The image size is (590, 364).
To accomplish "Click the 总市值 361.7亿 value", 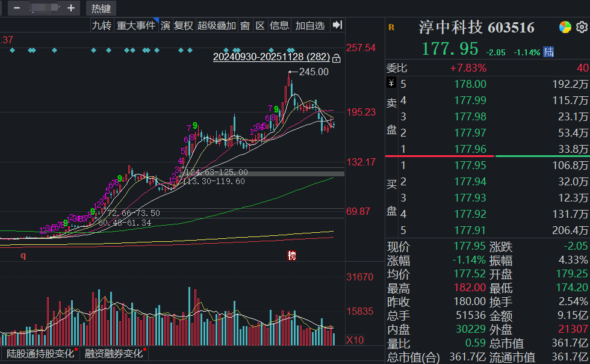I will pos(570,343).
